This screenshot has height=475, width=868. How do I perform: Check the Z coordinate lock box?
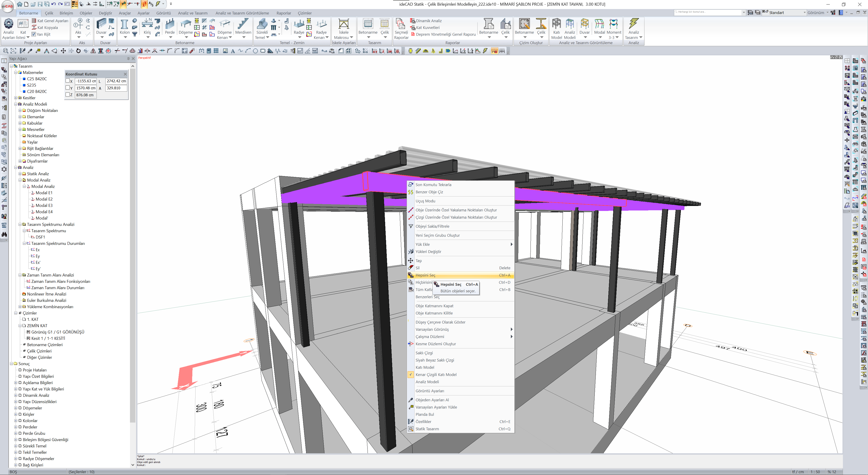click(x=68, y=95)
